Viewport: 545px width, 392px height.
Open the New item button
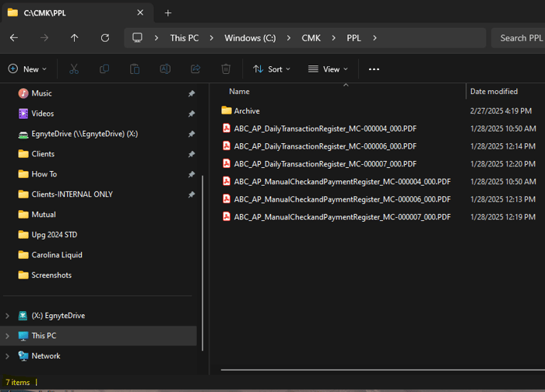[x=27, y=69]
